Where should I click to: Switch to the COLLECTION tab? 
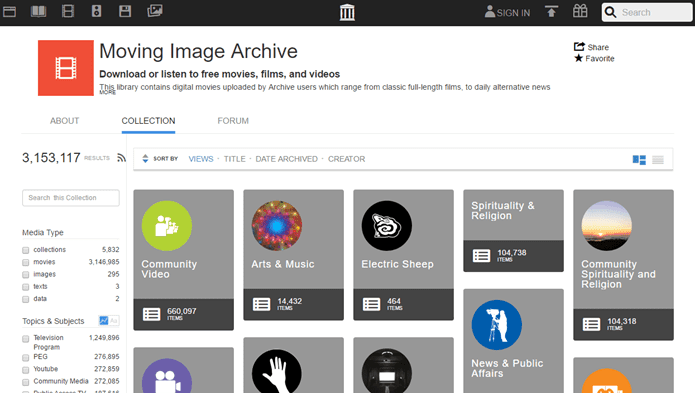148,121
